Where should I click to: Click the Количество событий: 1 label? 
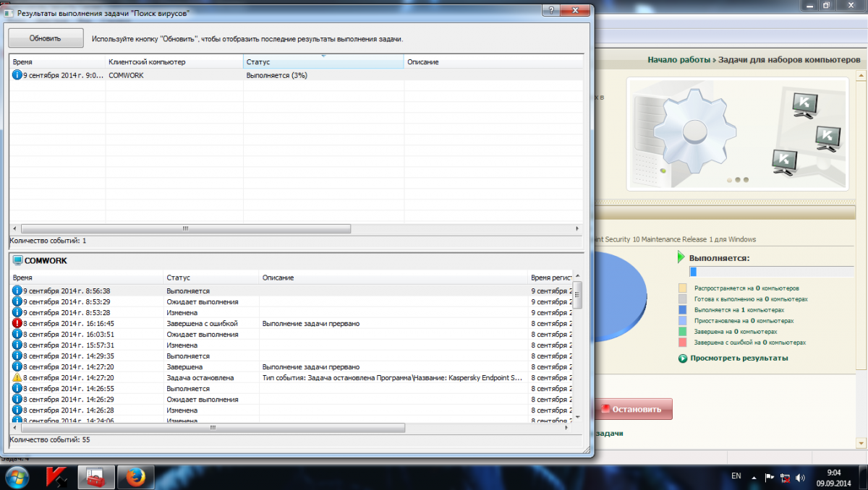pos(48,240)
